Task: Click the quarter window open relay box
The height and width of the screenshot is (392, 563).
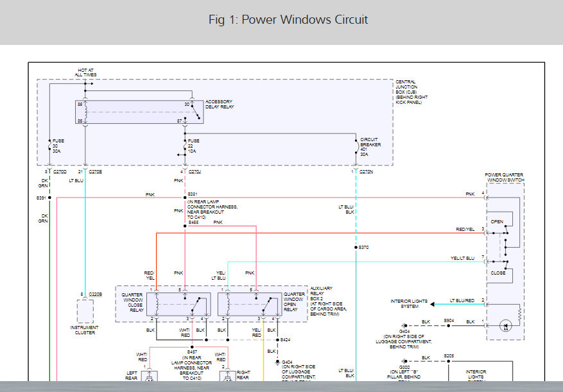Action: click(250, 304)
